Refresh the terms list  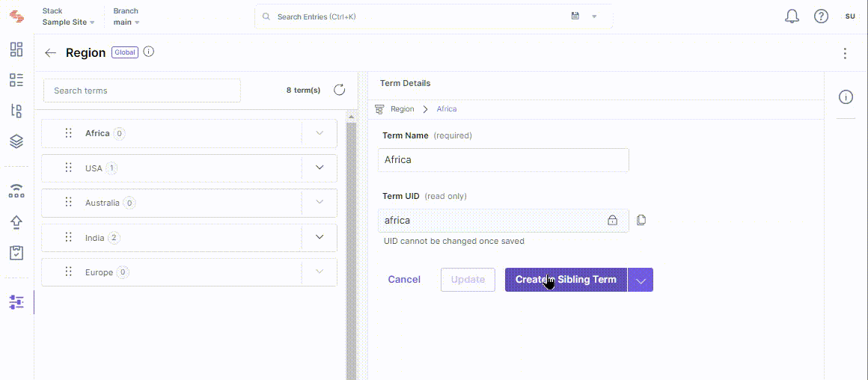click(339, 90)
